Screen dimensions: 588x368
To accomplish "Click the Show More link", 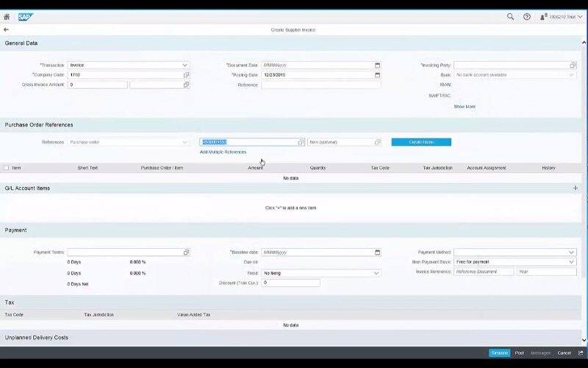I will pyautogui.click(x=464, y=107).
